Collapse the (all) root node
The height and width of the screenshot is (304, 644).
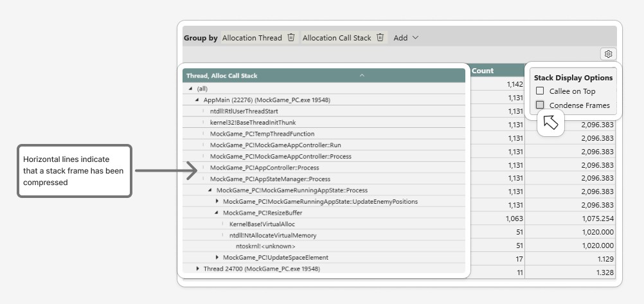[x=191, y=89]
